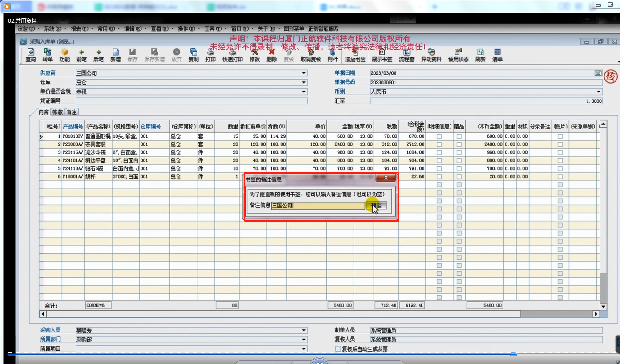This screenshot has height=364, width=620.
Task: Expand the 币别 currency dropdown
Action: pyautogui.click(x=599, y=92)
